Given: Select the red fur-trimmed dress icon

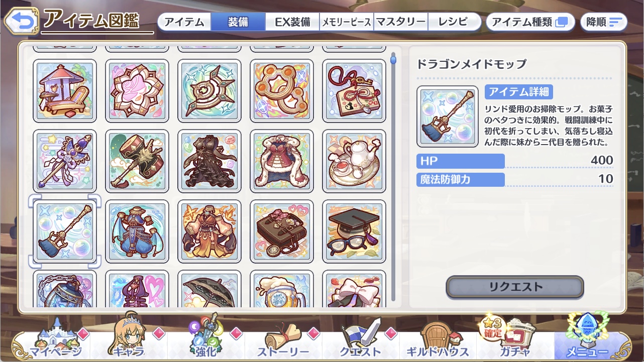Looking at the screenshot, I should coord(282,161).
